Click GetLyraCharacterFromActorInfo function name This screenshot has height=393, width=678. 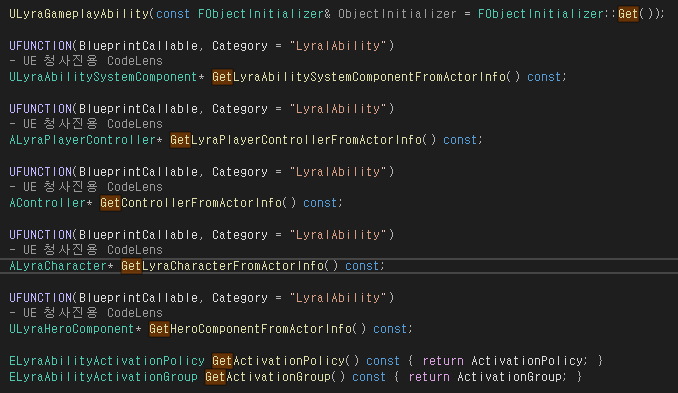222,266
